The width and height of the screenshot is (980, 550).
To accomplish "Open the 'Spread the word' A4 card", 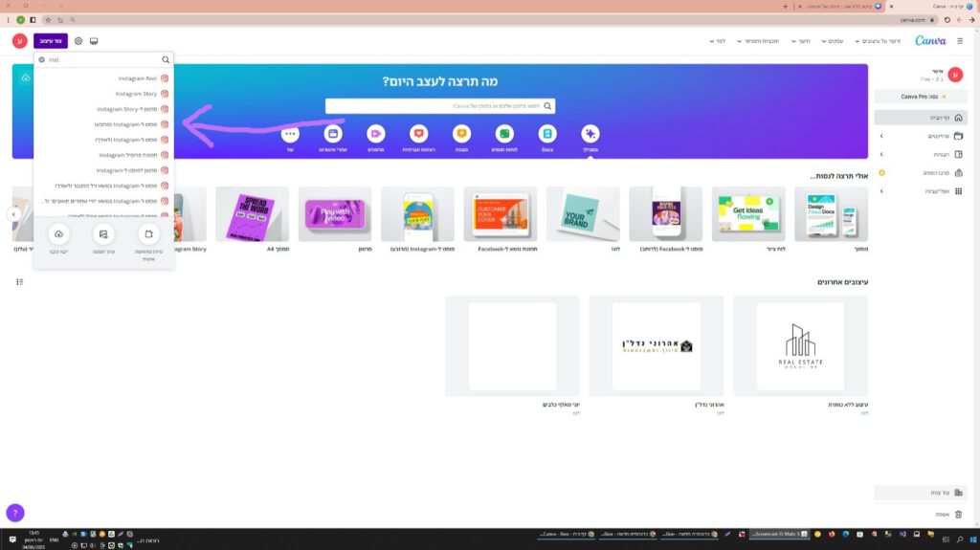I will pos(252,213).
